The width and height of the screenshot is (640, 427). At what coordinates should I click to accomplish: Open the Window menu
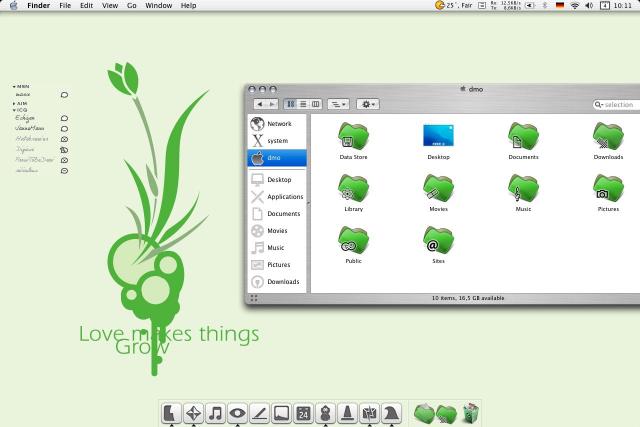click(x=158, y=5)
